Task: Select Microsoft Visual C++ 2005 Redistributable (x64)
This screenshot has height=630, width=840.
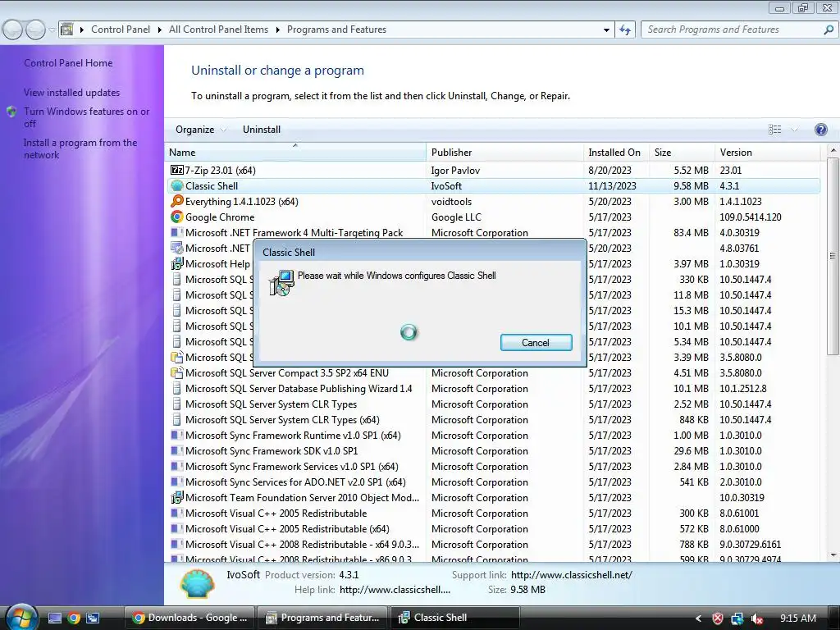Action: coord(493,529)
